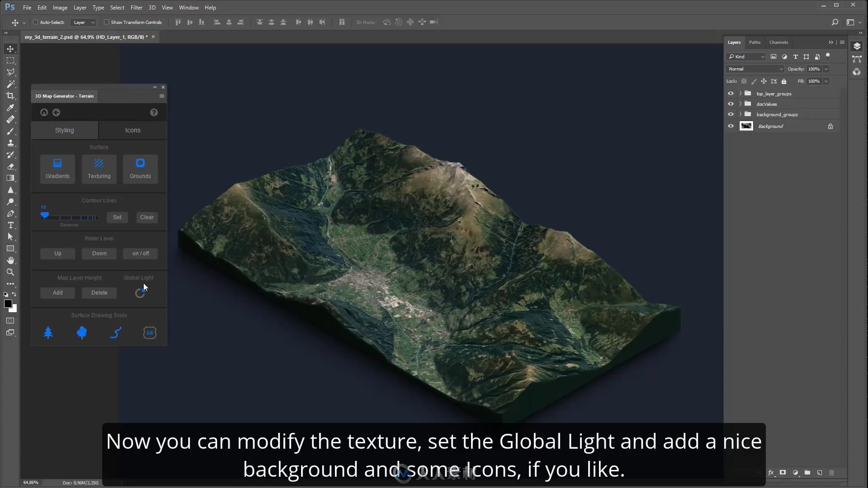Viewport: 868px width, 488px height.
Task: Choose the deciduous tree drawing tool
Action: pos(82,333)
